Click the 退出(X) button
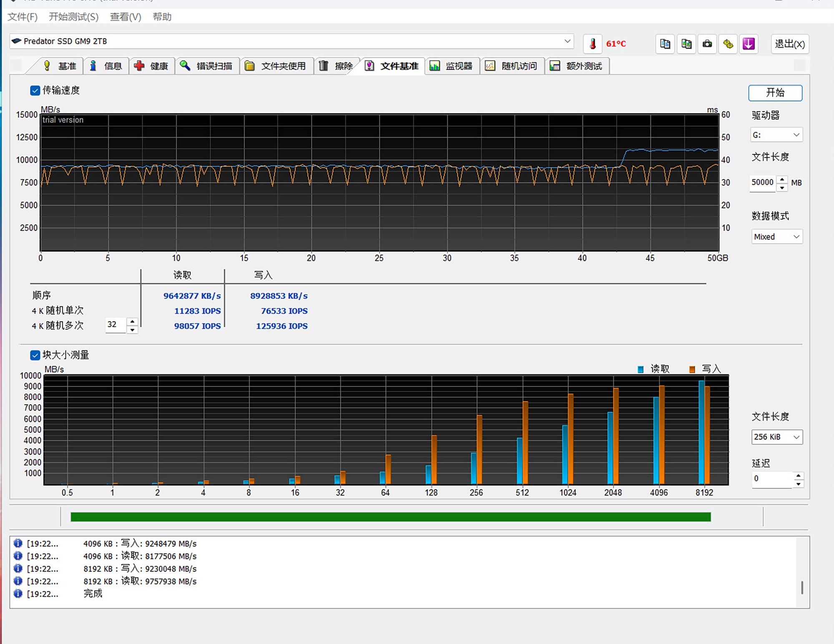 point(789,44)
